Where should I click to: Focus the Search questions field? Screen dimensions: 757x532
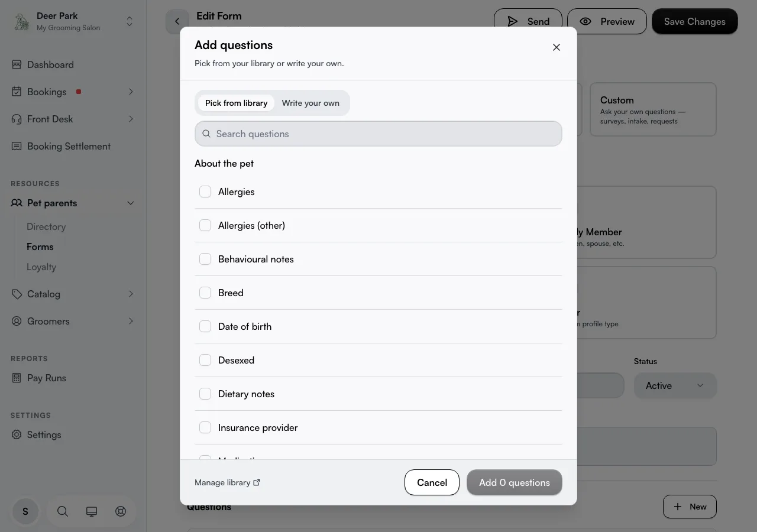click(378, 134)
